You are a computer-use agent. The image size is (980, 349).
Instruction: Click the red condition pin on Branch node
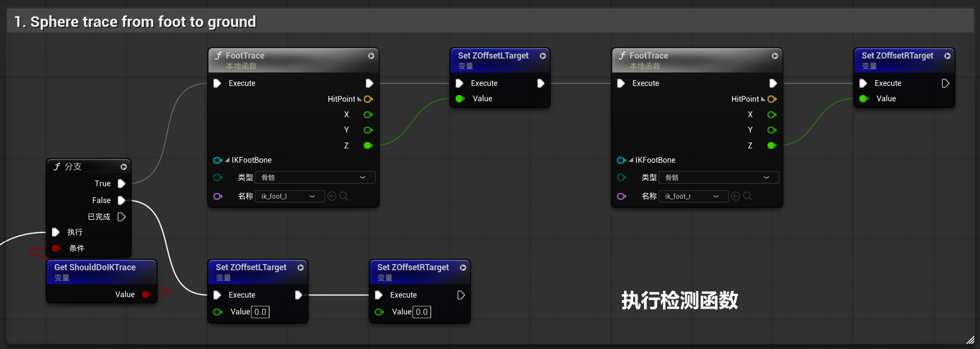(x=56, y=248)
